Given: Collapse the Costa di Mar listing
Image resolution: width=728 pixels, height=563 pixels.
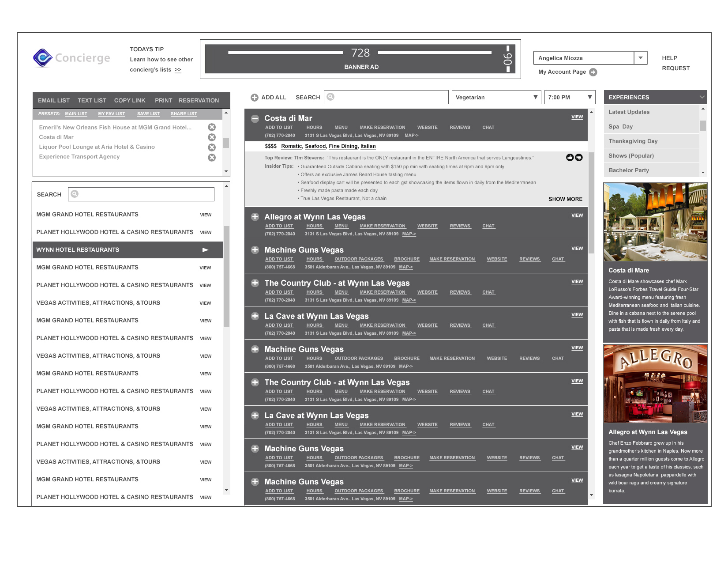Looking at the screenshot, I should click(x=255, y=118).
